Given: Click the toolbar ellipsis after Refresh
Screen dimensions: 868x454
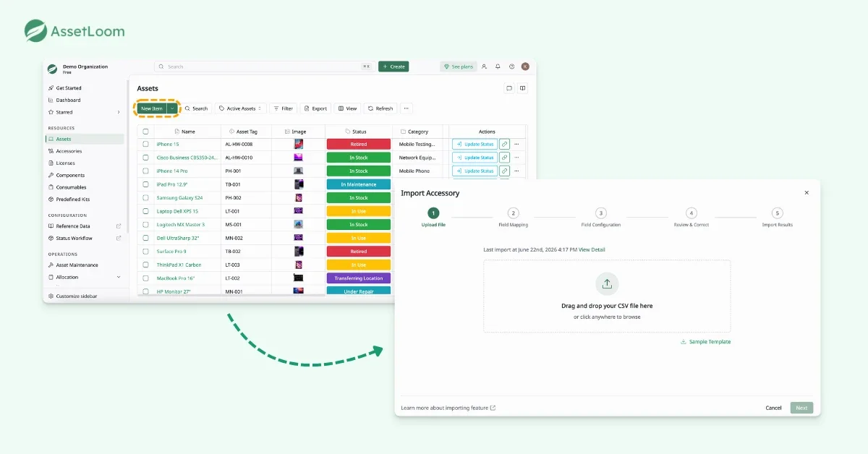Looking at the screenshot, I should [x=407, y=108].
